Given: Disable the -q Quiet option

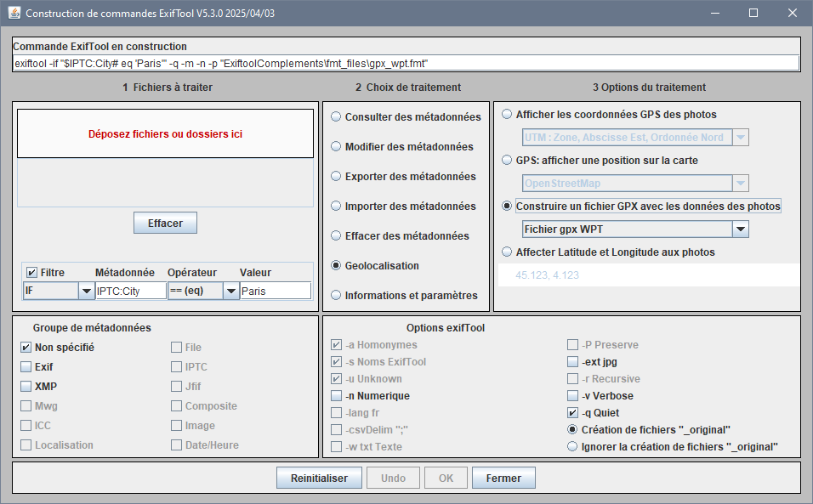Looking at the screenshot, I should pyautogui.click(x=572, y=413).
